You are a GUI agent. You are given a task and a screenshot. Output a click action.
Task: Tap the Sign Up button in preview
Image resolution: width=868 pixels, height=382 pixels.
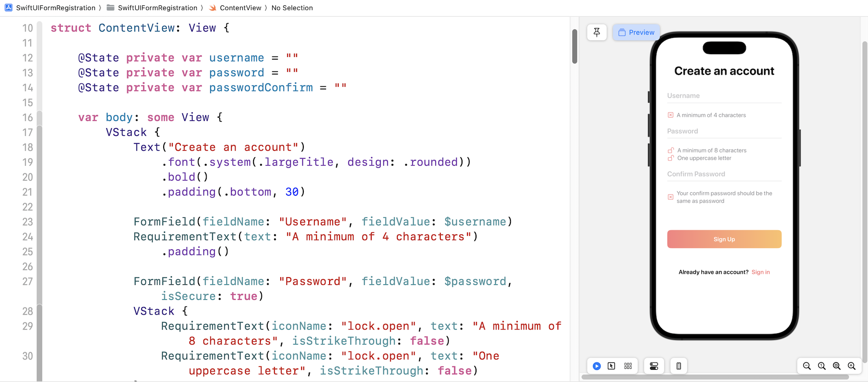[724, 239]
